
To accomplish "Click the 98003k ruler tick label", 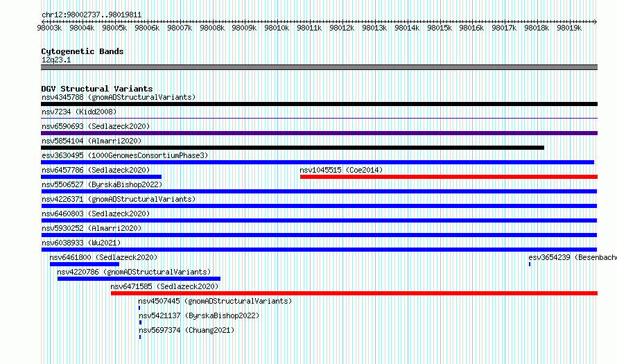I will coord(49,28).
